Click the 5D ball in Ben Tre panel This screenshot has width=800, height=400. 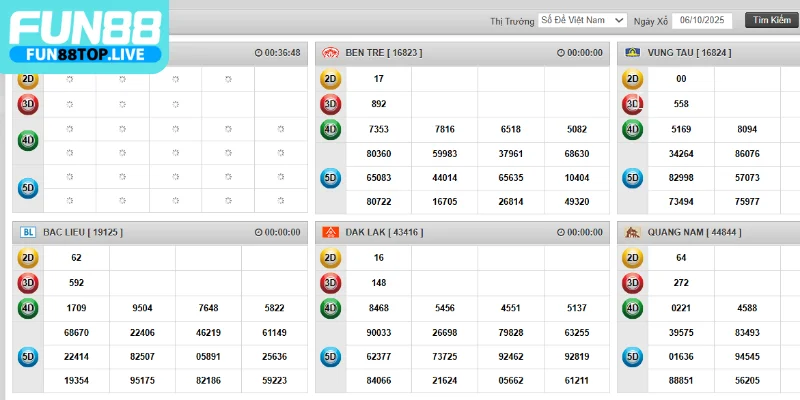coord(331,178)
